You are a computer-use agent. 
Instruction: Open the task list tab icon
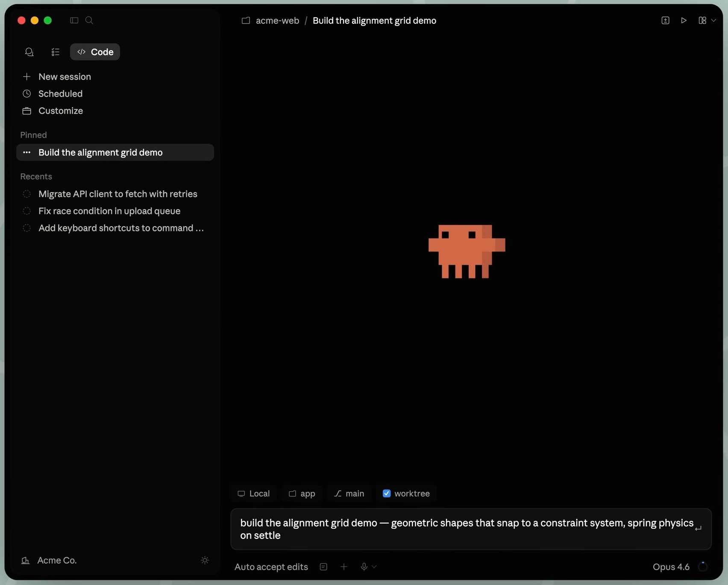pyautogui.click(x=55, y=52)
